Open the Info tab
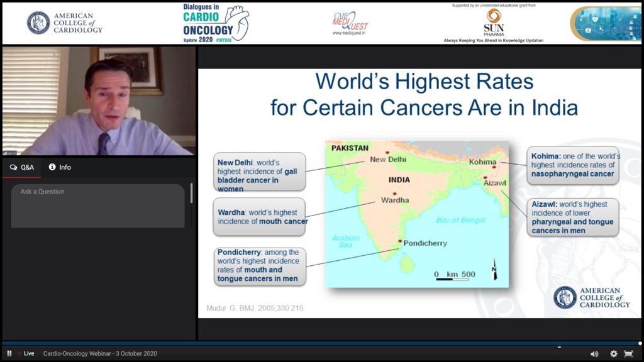 [60, 167]
